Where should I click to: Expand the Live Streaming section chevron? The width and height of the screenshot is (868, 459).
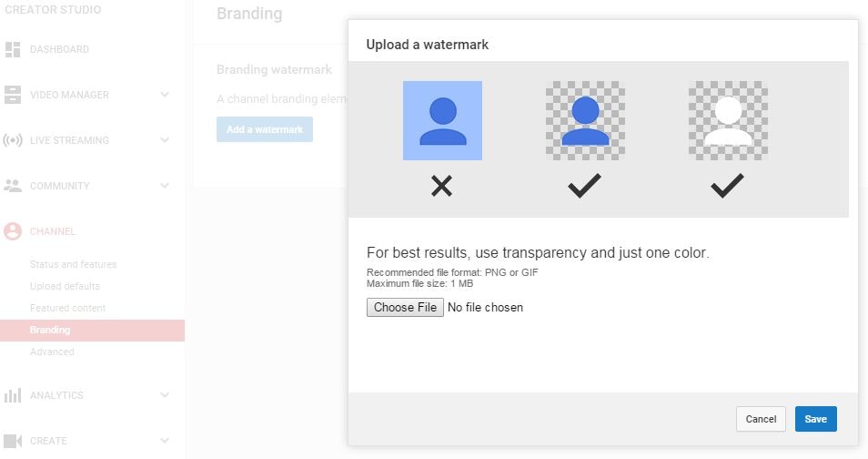[x=165, y=140]
